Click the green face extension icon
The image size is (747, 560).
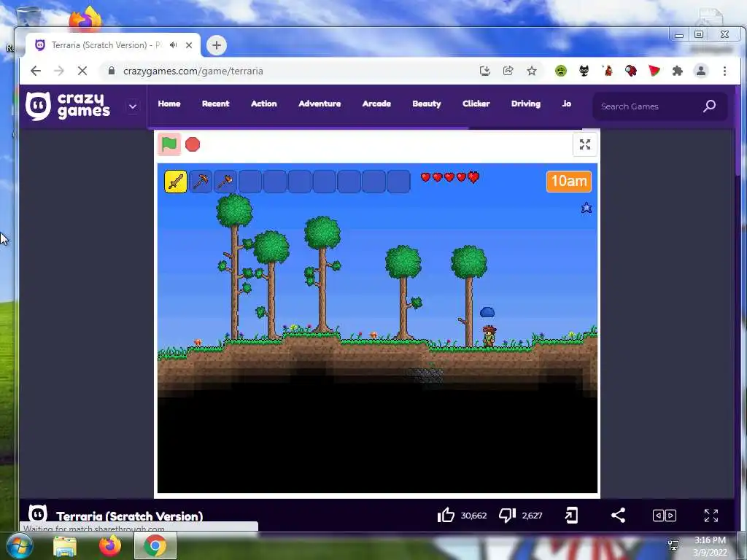tap(561, 71)
